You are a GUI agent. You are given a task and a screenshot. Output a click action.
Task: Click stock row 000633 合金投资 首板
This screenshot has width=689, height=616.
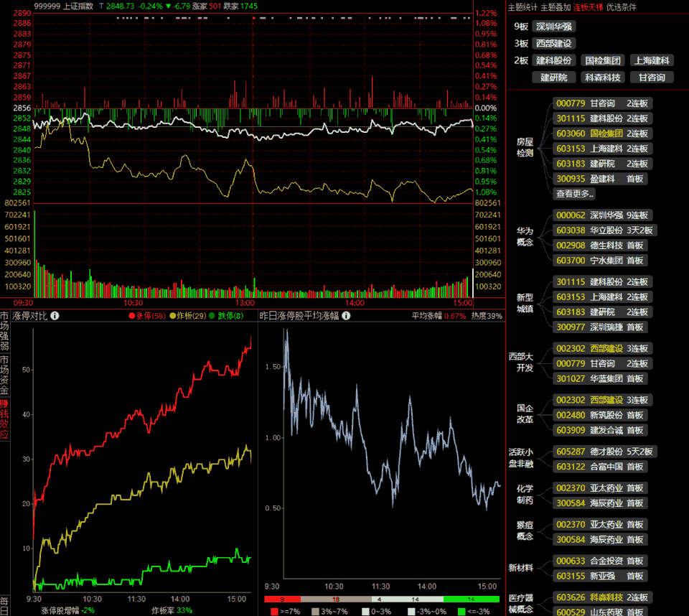(x=600, y=561)
